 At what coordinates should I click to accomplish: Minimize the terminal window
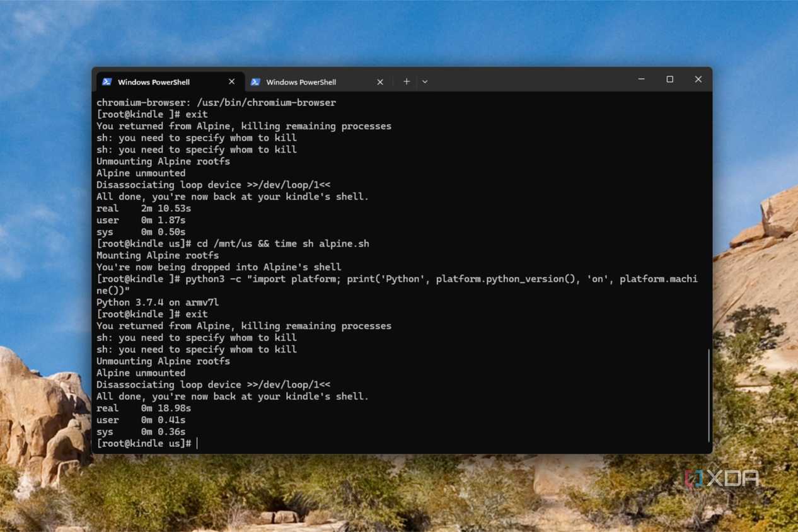(641, 79)
